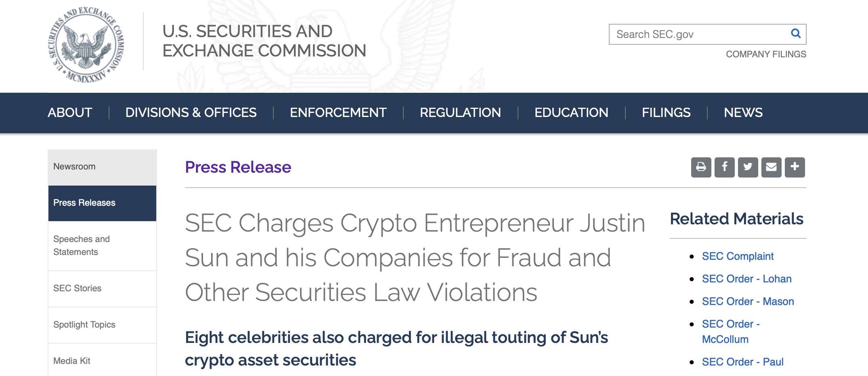Open the Company Filings link
This screenshot has width=868, height=376.
[x=765, y=54]
